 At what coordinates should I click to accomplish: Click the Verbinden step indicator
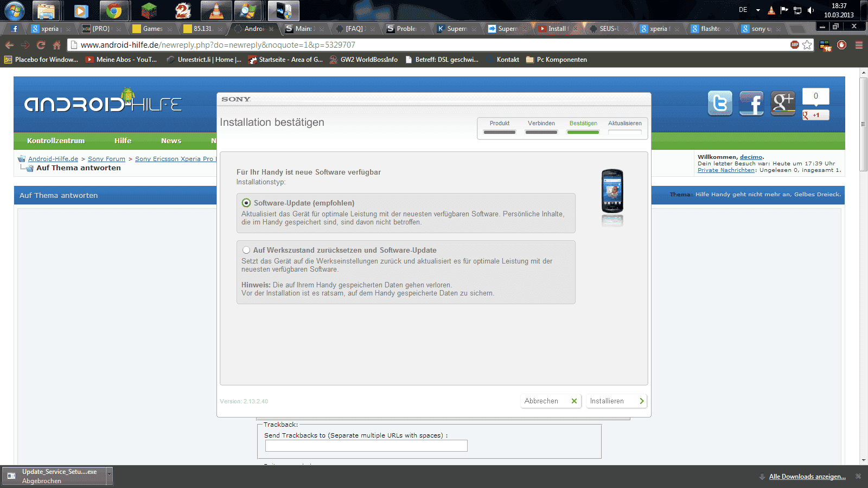541,127
